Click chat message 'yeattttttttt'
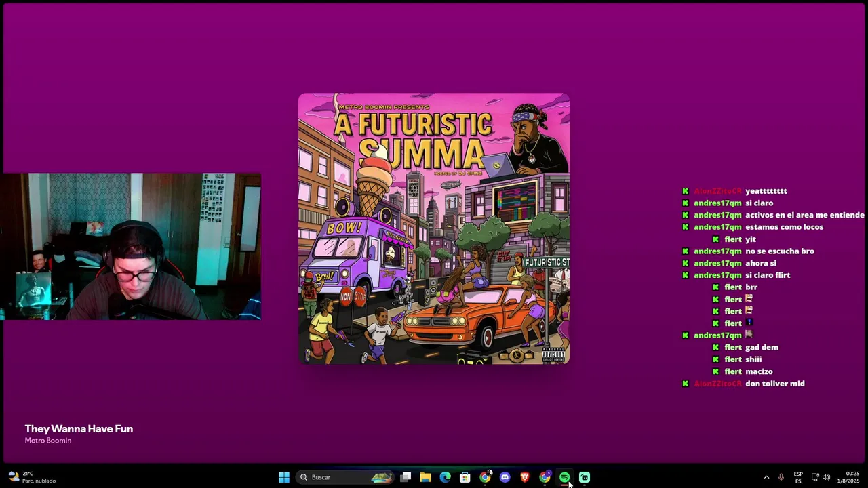The image size is (868, 488). (766, 191)
